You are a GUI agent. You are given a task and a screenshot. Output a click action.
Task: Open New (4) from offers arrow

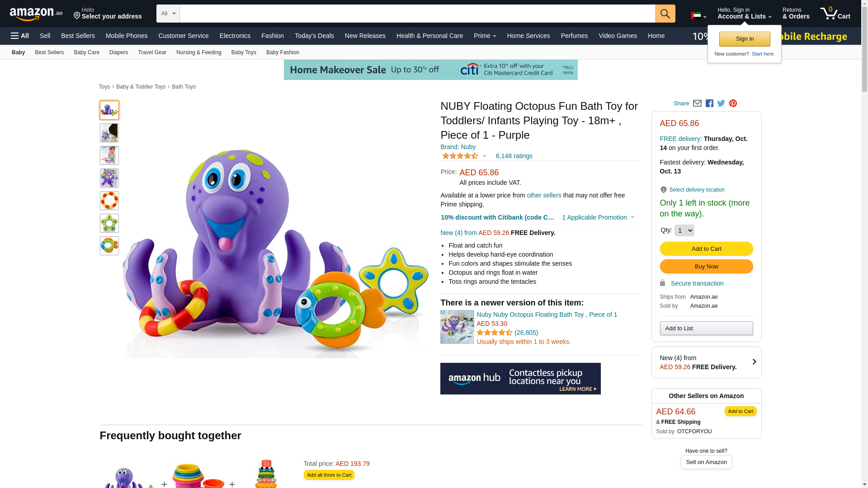(754, 362)
